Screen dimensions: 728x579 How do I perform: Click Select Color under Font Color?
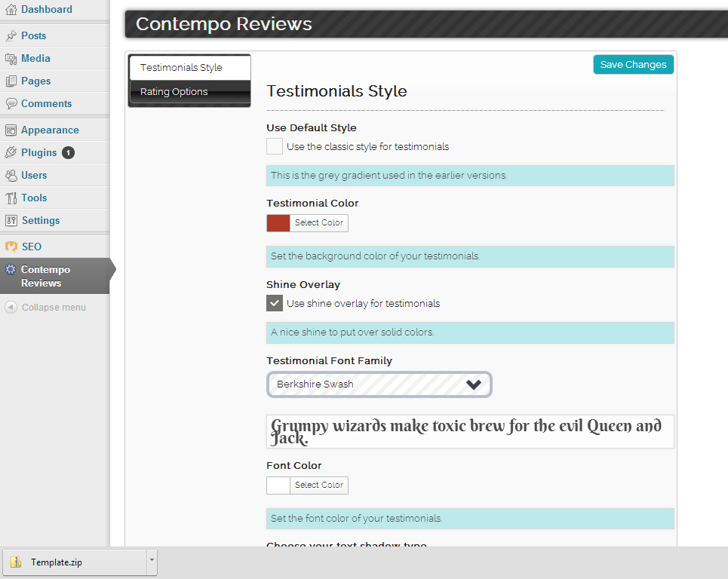point(319,486)
